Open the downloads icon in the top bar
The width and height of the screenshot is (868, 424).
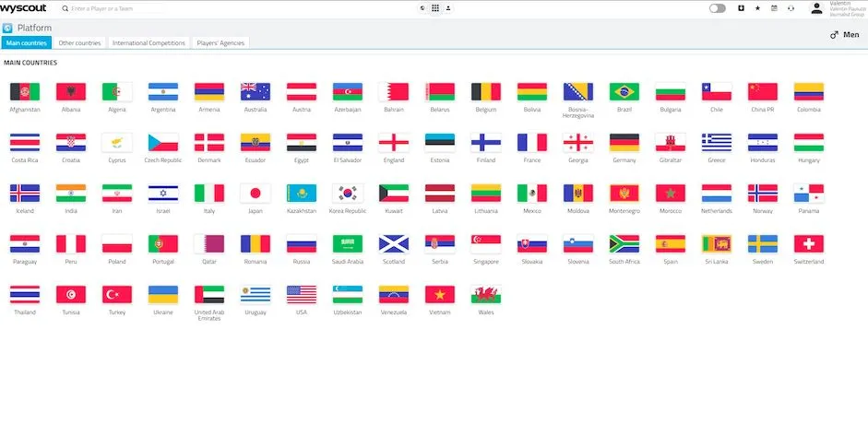coord(742,8)
